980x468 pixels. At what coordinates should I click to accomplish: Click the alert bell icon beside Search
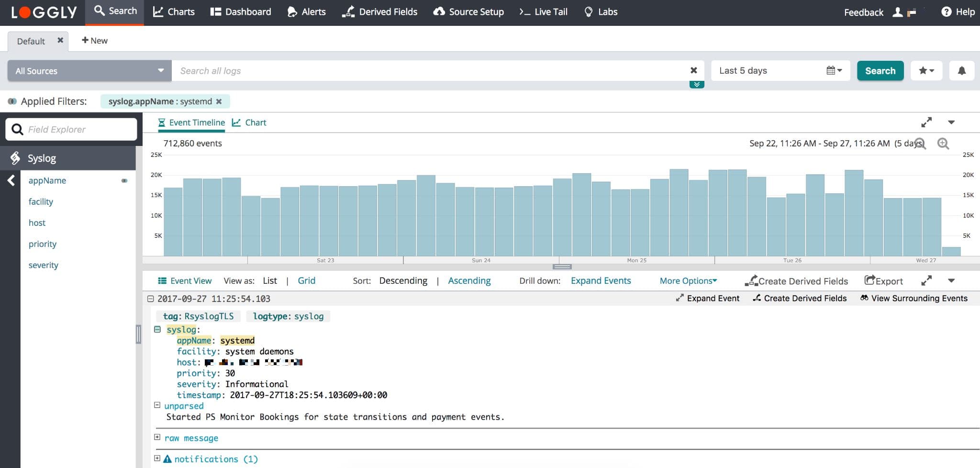(x=961, y=71)
